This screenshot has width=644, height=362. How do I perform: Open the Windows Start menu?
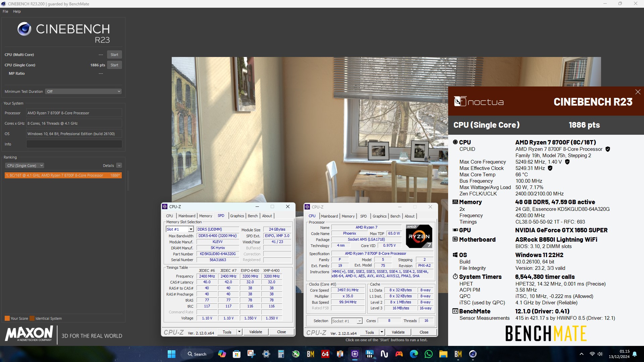coord(171,354)
